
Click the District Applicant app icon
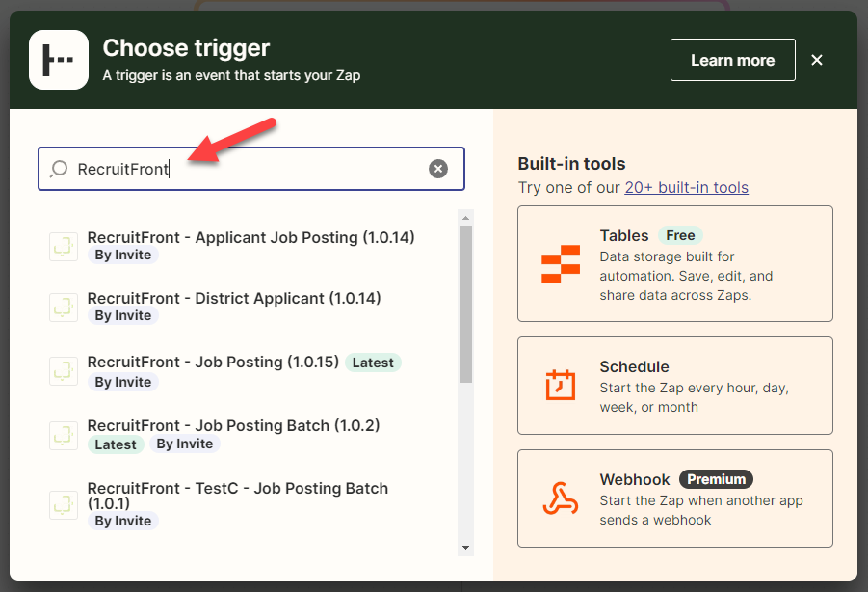tap(64, 307)
